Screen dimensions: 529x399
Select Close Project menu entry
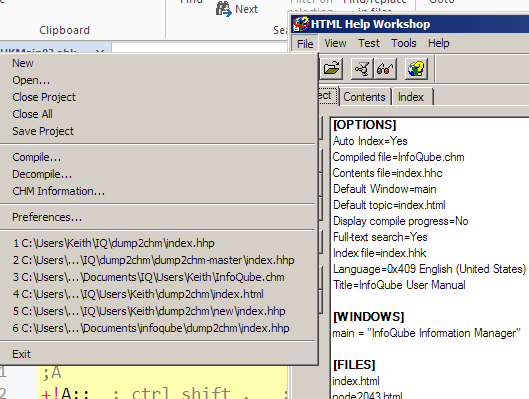158,97
